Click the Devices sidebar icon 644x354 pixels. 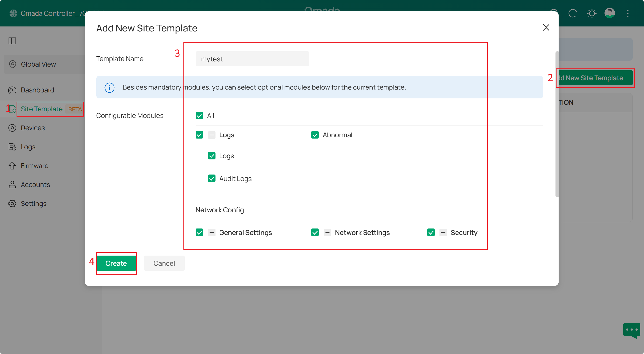tap(12, 128)
